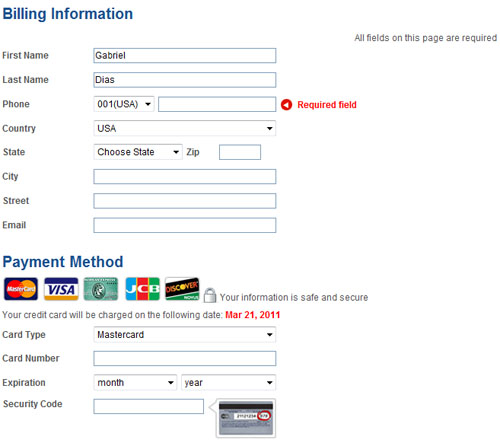Image resolution: width=500 pixels, height=446 pixels.
Task: Click the MasterCard logo icon
Action: click(x=21, y=289)
